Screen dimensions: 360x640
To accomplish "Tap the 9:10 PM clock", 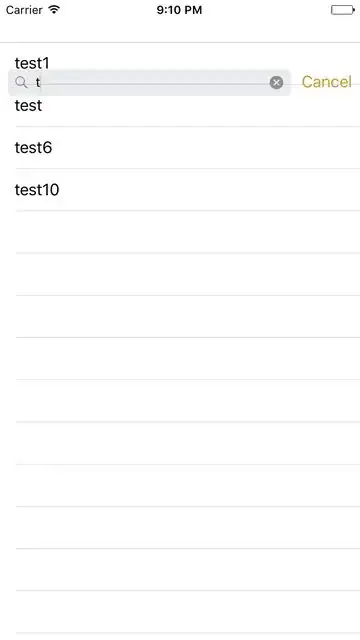I will [x=179, y=10].
